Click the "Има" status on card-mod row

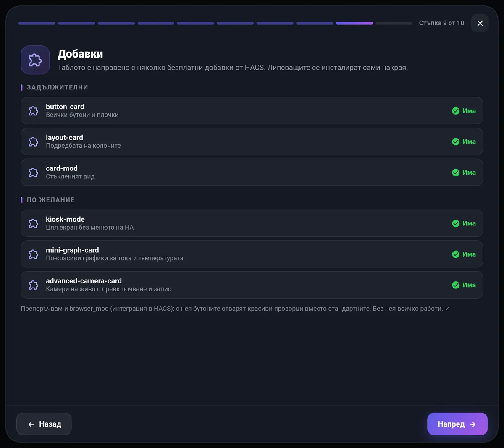[469, 173]
